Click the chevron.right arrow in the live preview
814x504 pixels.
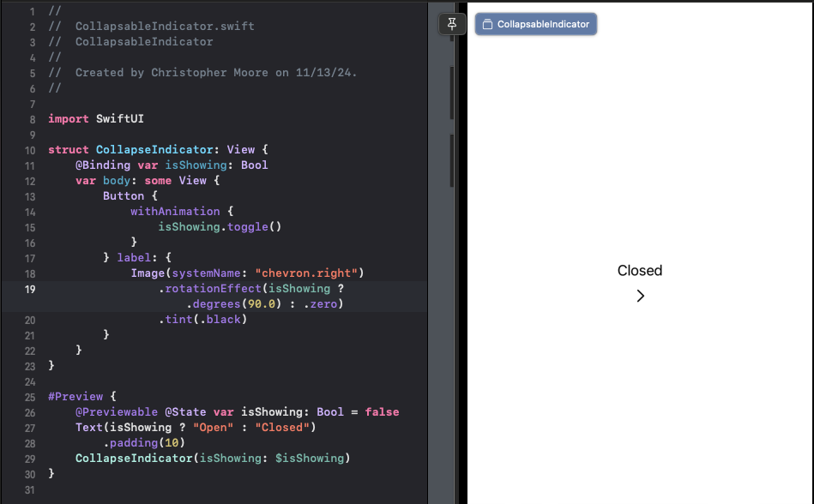[640, 296]
